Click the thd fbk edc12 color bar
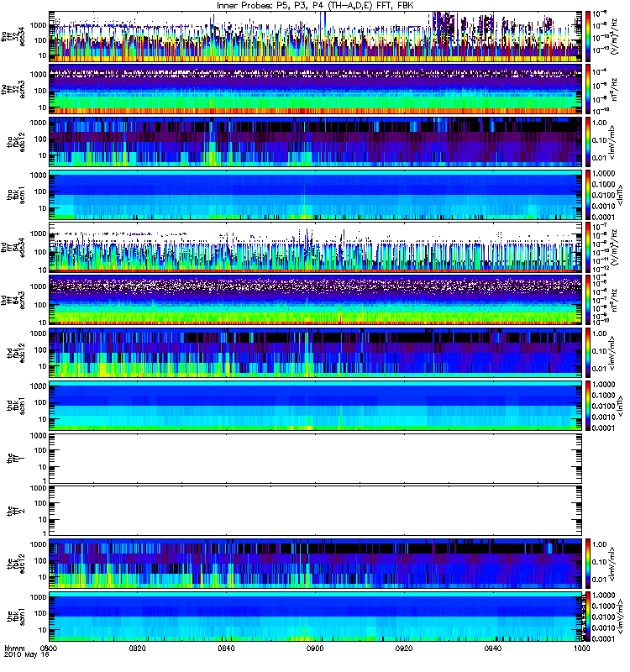The image size is (630, 672). 588,353
